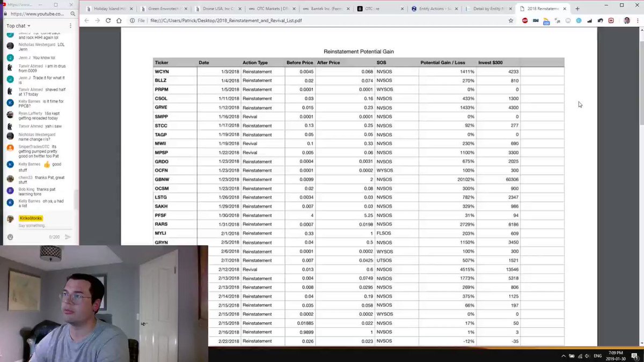Open Chrome's three-dot menu
This screenshot has height=362, width=644.
click(638, 20)
